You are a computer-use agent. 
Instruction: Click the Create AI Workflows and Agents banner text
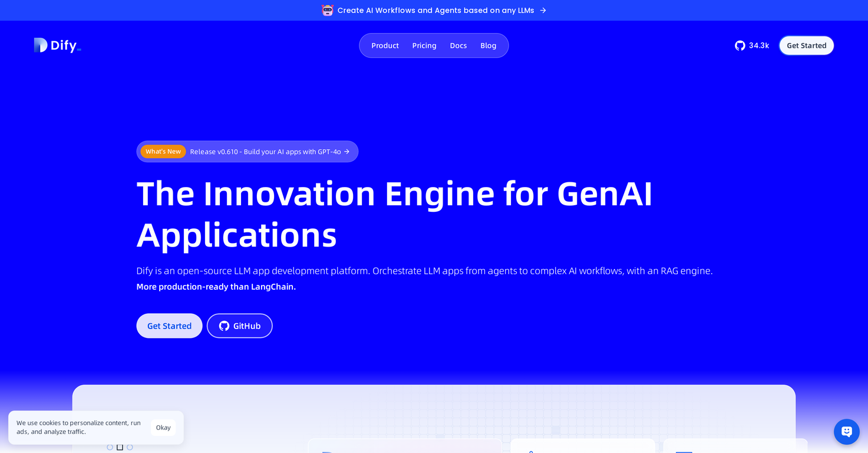pyautogui.click(x=435, y=10)
